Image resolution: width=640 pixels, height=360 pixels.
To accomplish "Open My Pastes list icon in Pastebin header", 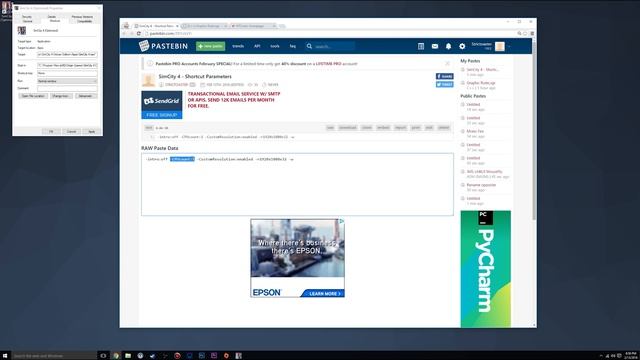I will (421, 46).
